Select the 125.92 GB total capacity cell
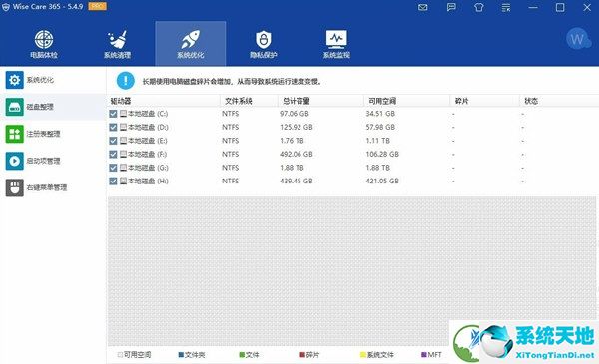The image size is (599, 364). [297, 127]
